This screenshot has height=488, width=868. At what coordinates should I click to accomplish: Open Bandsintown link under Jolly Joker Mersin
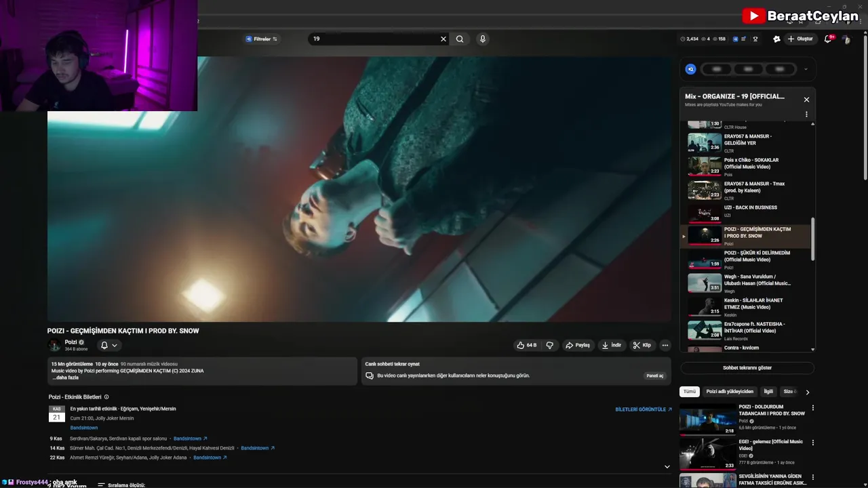[84, 428]
